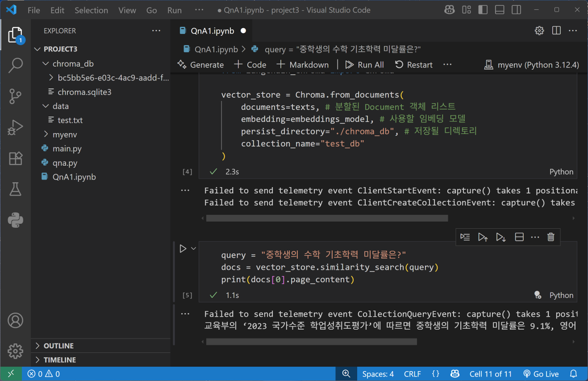Open notifications bell
The height and width of the screenshot is (381, 588).
click(574, 374)
